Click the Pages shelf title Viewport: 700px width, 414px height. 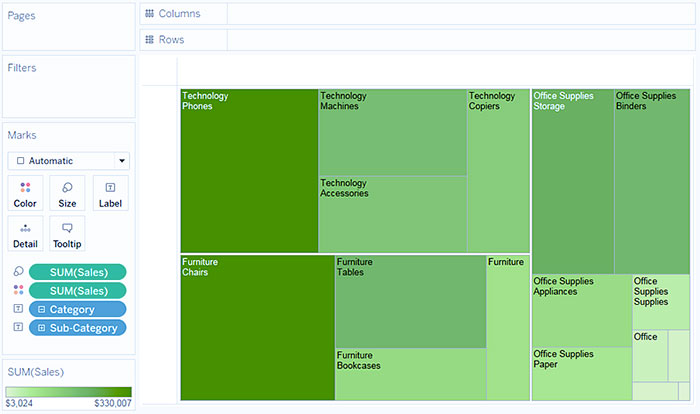coord(21,16)
